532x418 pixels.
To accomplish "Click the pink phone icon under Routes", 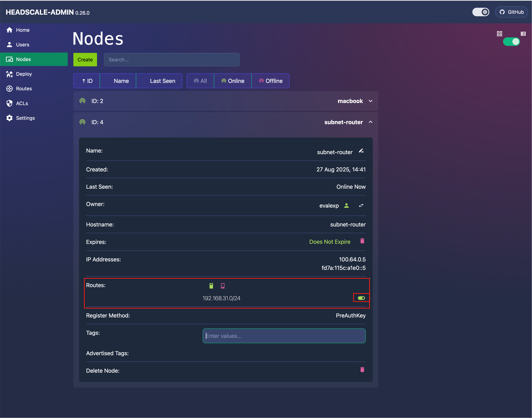I will [x=223, y=286].
